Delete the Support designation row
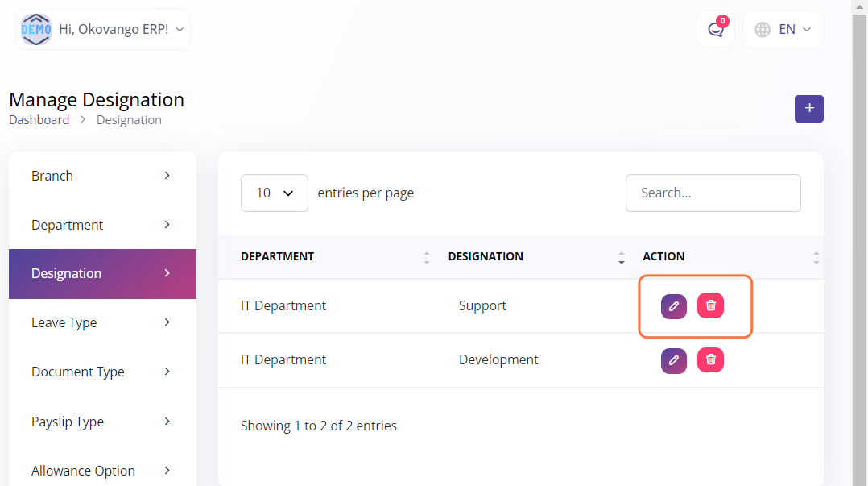The image size is (868, 486). (710, 305)
